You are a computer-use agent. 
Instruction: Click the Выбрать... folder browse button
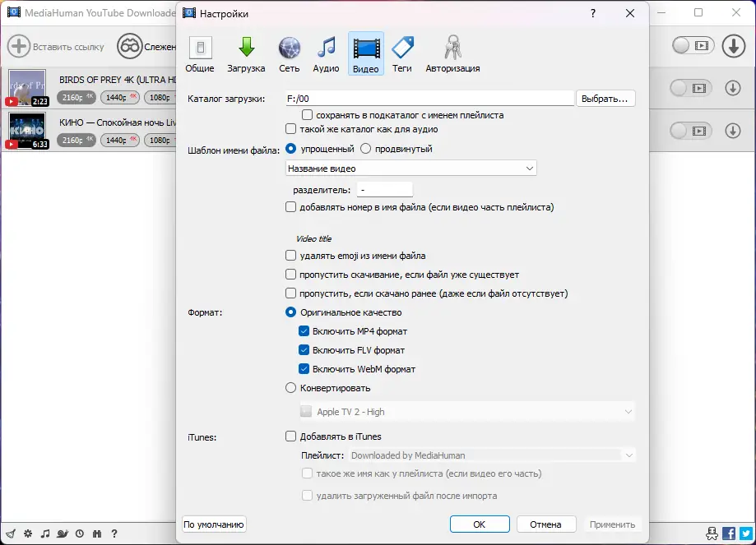605,99
